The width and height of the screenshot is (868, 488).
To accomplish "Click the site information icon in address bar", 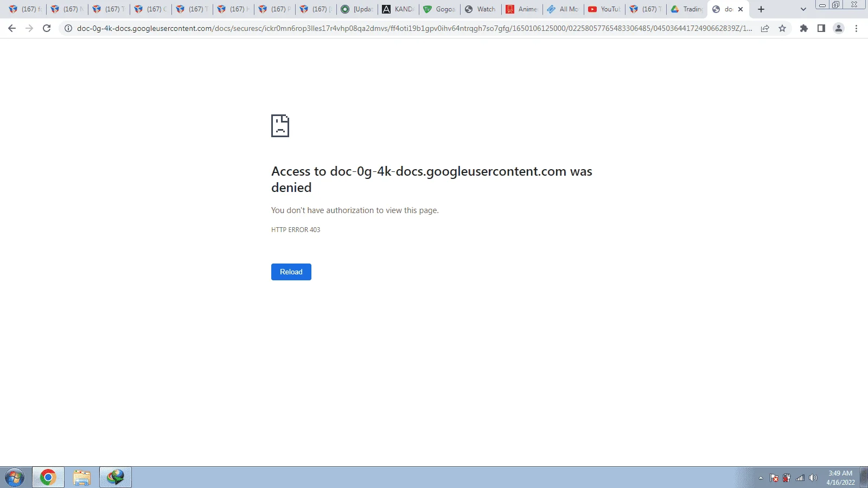I will click(x=68, y=28).
